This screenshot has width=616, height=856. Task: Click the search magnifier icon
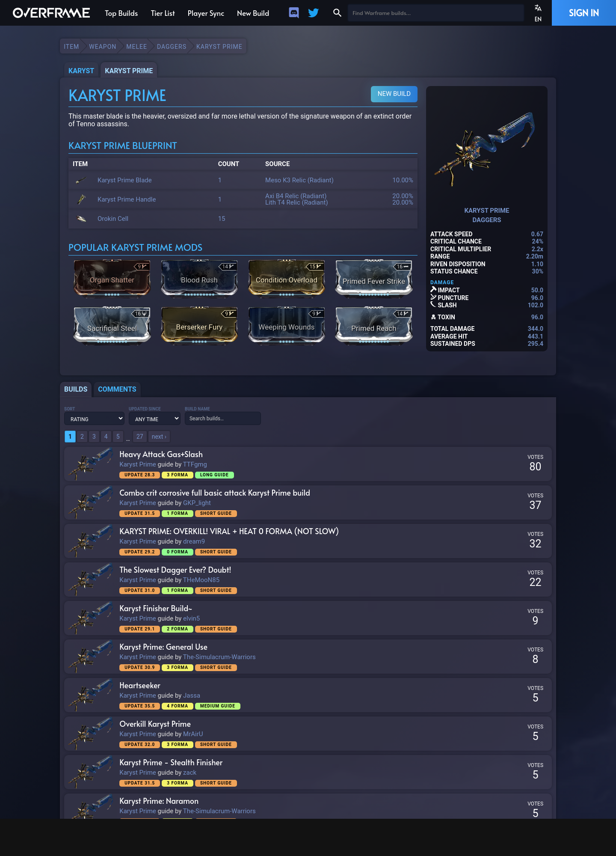coord(337,13)
